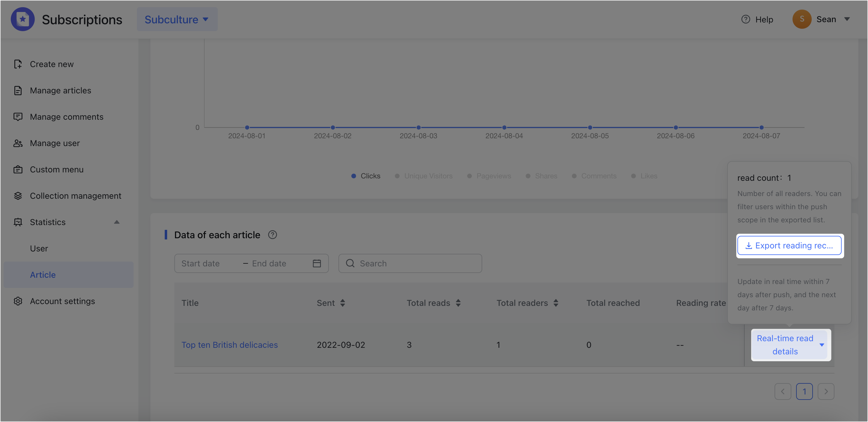Click the info icon beside Data of each article
This screenshot has height=422, width=868.
click(x=272, y=235)
